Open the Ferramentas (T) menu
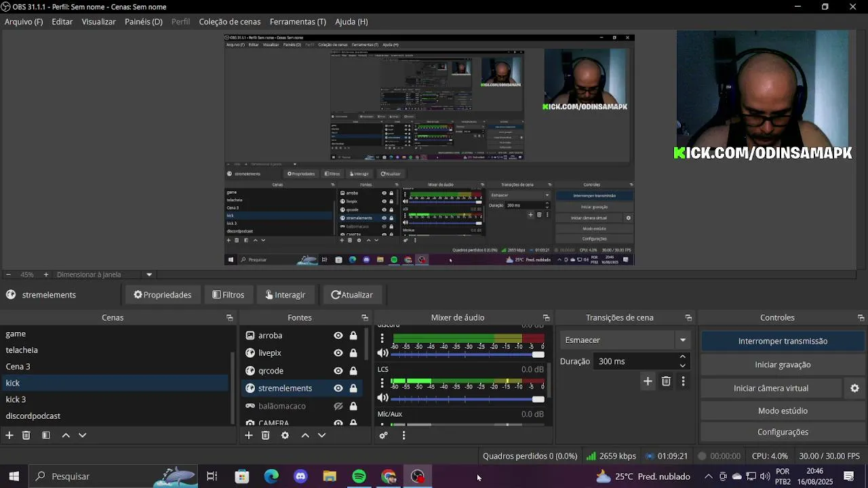868x488 pixels. (298, 22)
